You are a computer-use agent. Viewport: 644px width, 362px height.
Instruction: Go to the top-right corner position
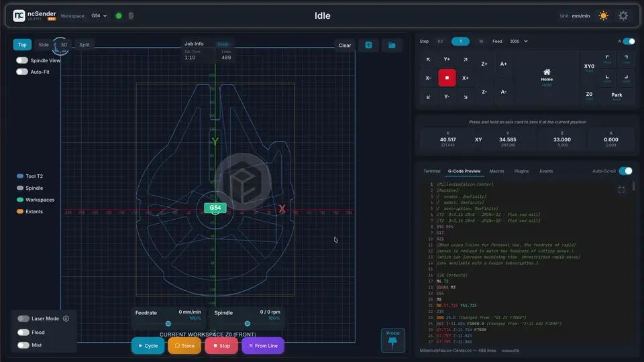click(x=626, y=59)
